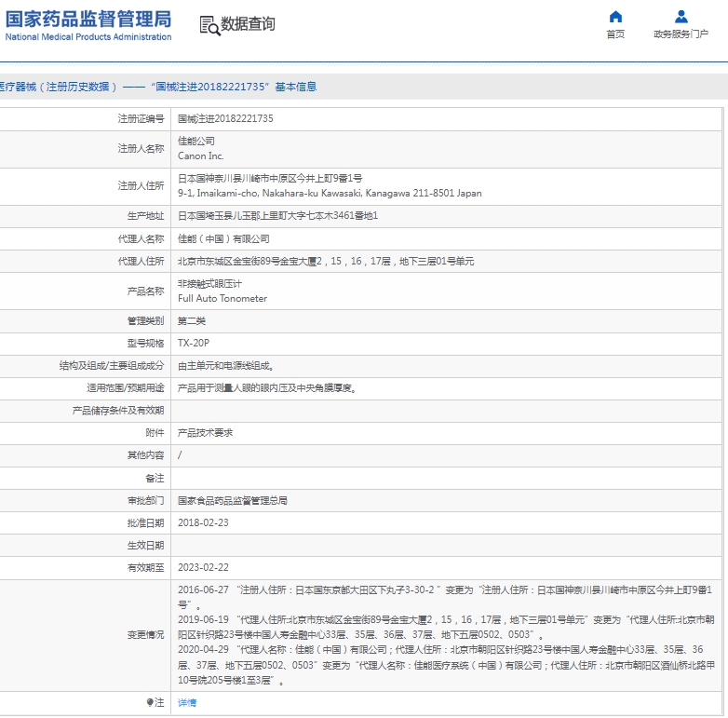
Task: Select the expiry date 2023-02-22
Action: tap(203, 567)
